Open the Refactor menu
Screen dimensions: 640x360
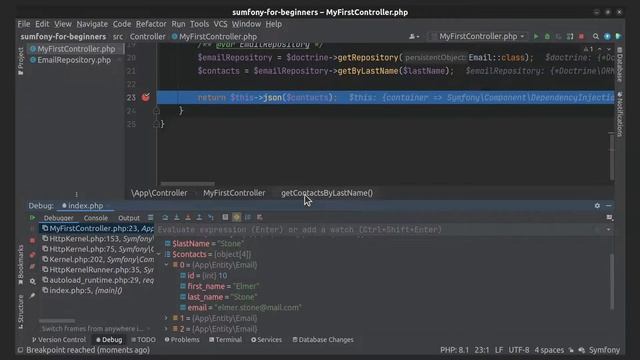(x=151, y=24)
